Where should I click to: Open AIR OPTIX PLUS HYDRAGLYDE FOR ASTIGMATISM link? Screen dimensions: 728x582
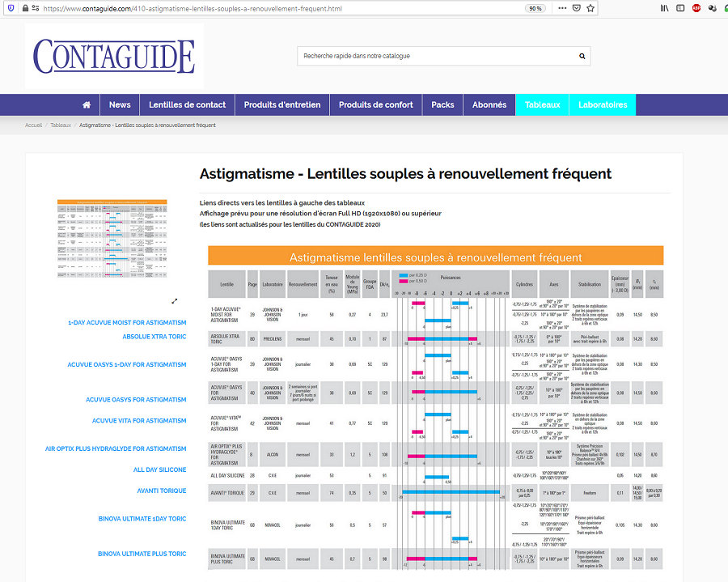click(x=116, y=448)
